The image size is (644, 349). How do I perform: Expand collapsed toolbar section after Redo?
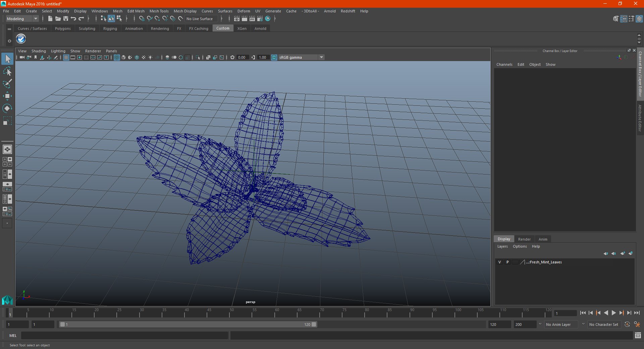[88, 19]
